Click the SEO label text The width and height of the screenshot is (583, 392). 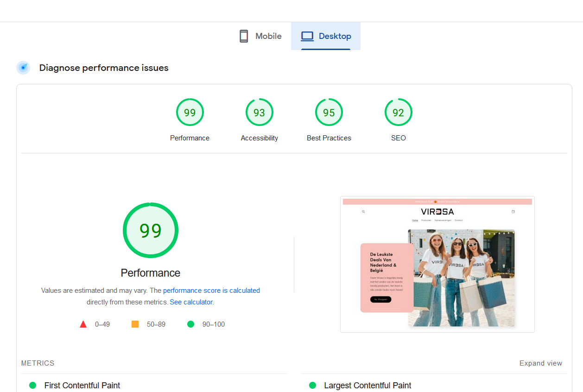pyautogui.click(x=399, y=138)
